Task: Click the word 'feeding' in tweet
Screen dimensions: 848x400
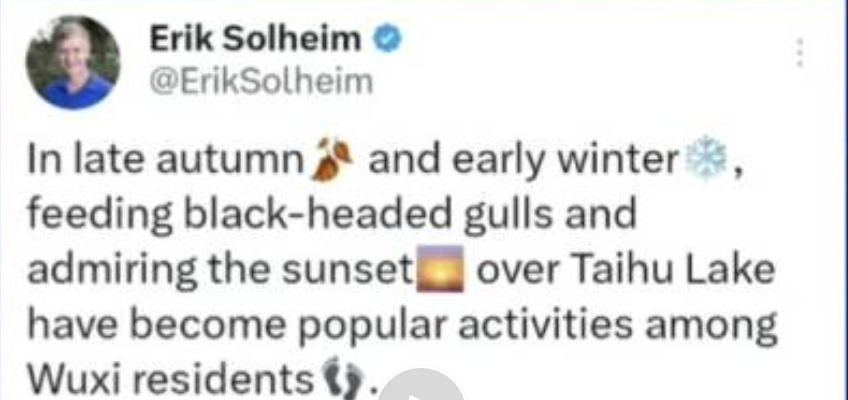Action: [101, 216]
